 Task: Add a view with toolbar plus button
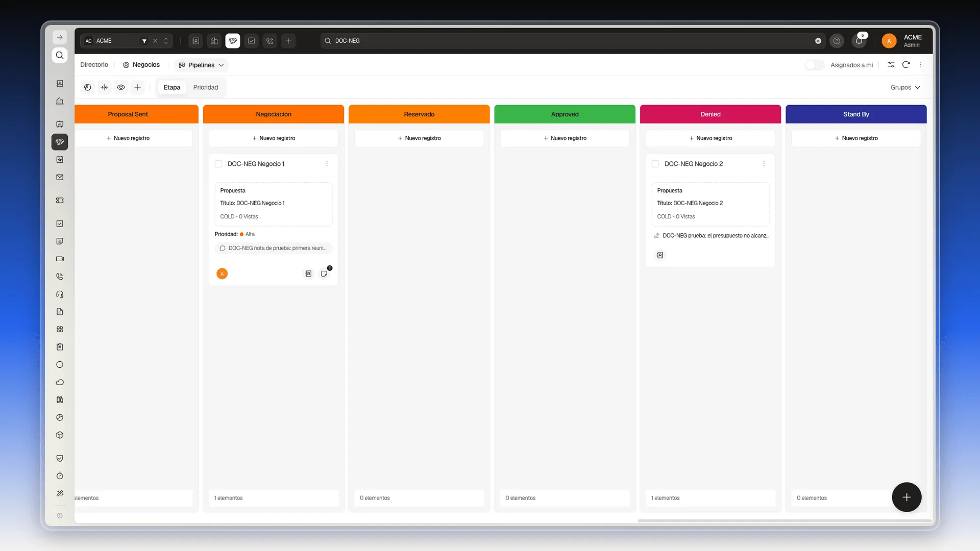coord(138,87)
